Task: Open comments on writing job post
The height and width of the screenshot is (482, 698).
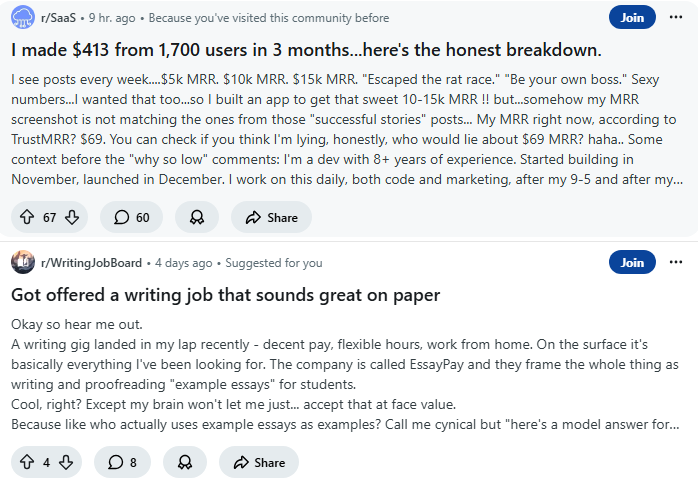Action: [122, 462]
